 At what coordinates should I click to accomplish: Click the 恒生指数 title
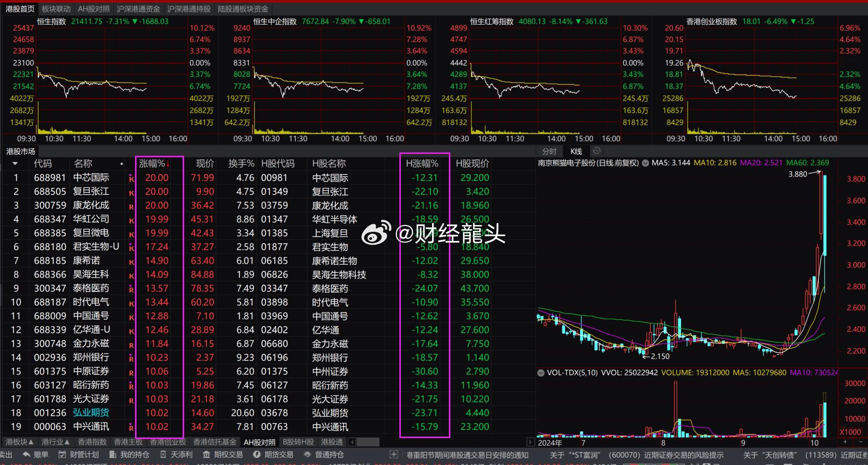click(x=51, y=22)
